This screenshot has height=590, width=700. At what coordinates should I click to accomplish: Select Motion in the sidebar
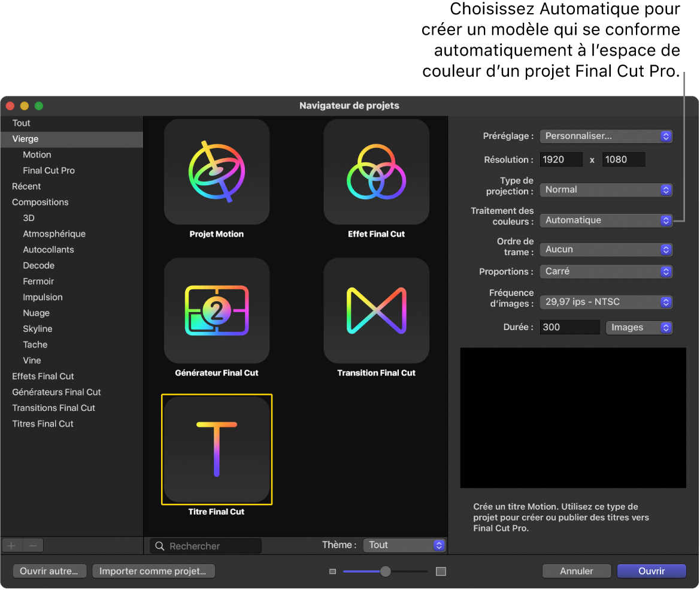click(37, 155)
